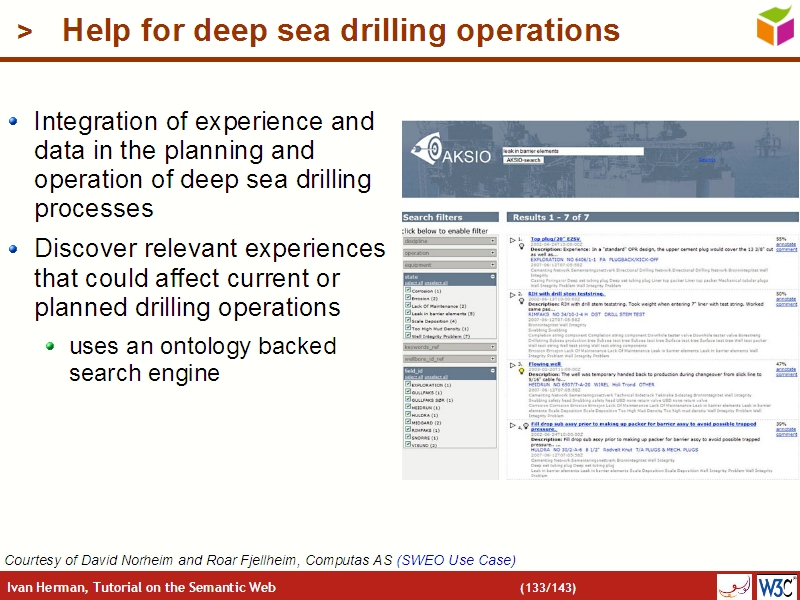Click the minus icon on the field_id filter header

coord(492,370)
